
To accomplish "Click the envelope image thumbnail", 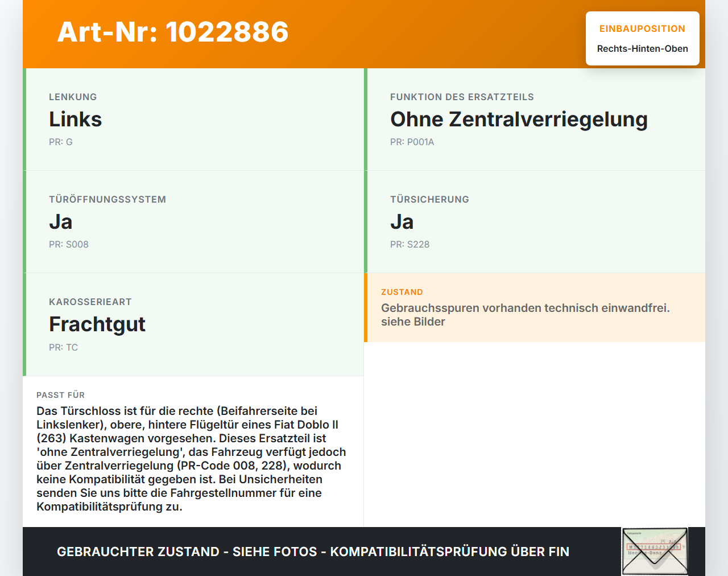I will pyautogui.click(x=654, y=551).
